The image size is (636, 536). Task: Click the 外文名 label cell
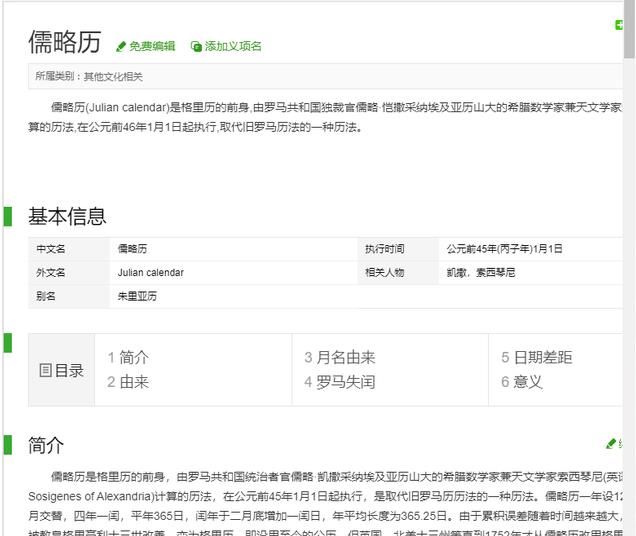(69, 273)
